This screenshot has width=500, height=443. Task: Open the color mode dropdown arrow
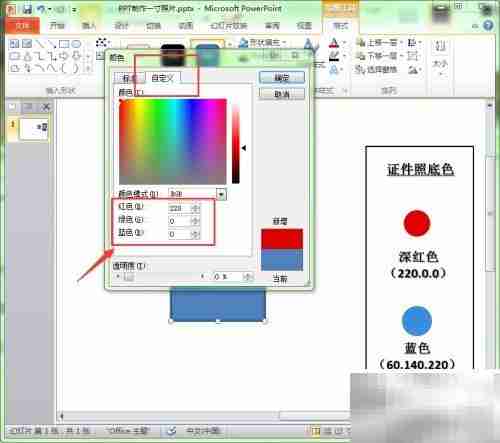pyautogui.click(x=221, y=194)
